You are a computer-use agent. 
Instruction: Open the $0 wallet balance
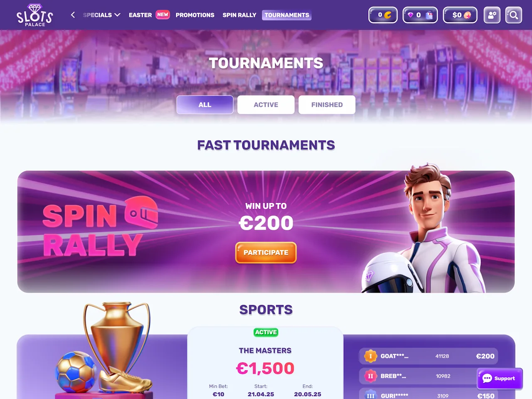(460, 15)
